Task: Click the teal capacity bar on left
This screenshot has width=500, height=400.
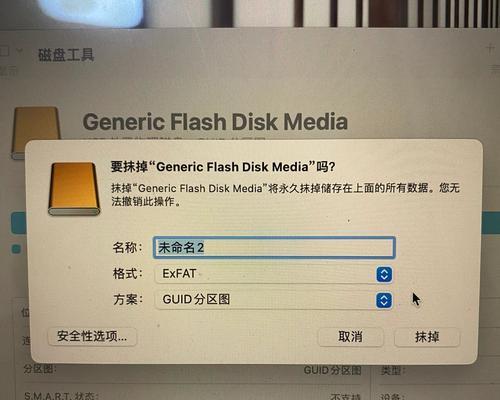Action: click(x=18, y=222)
